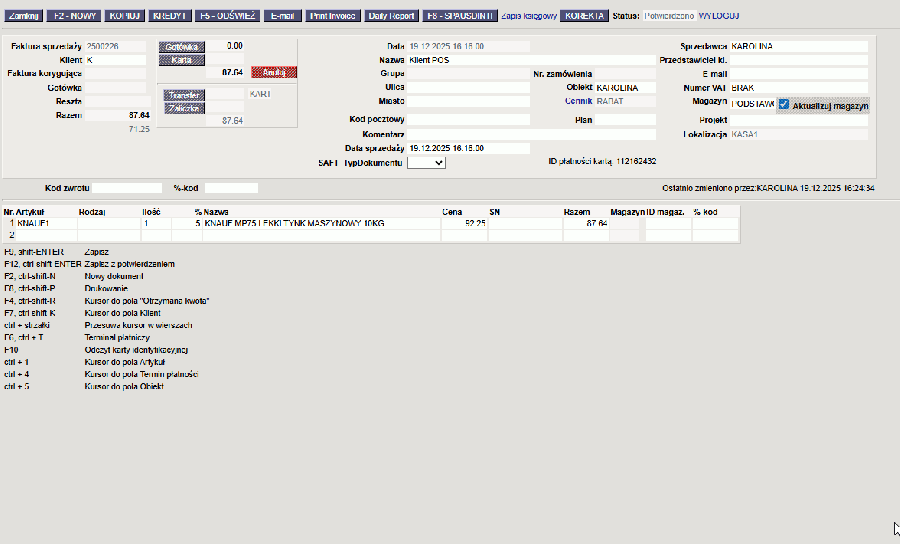The image size is (900, 544).
Task: Toggle the Aktualizuj magazyn checkbox
Action: [785, 105]
